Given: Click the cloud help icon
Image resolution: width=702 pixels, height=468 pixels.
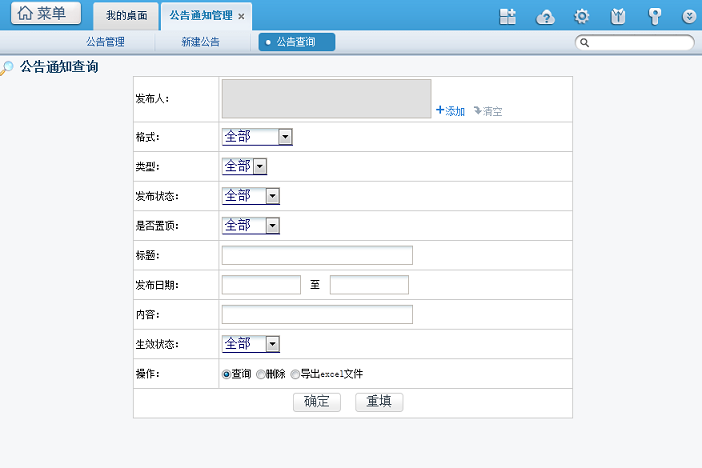Looking at the screenshot, I should pyautogui.click(x=545, y=16).
